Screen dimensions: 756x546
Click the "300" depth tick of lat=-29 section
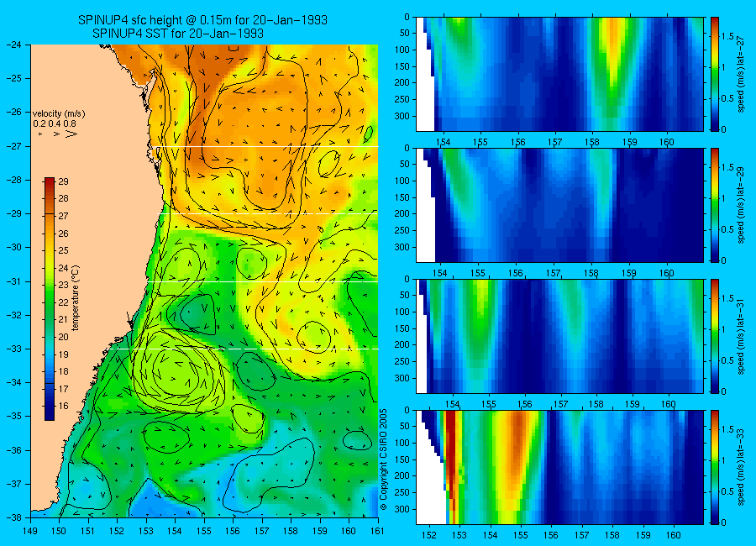402,247
